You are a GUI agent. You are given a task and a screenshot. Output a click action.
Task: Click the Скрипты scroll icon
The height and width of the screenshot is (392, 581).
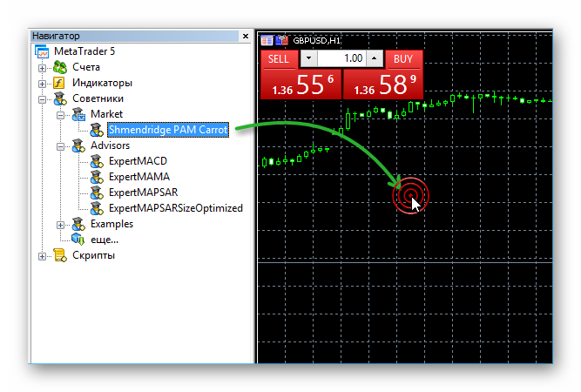tap(60, 255)
